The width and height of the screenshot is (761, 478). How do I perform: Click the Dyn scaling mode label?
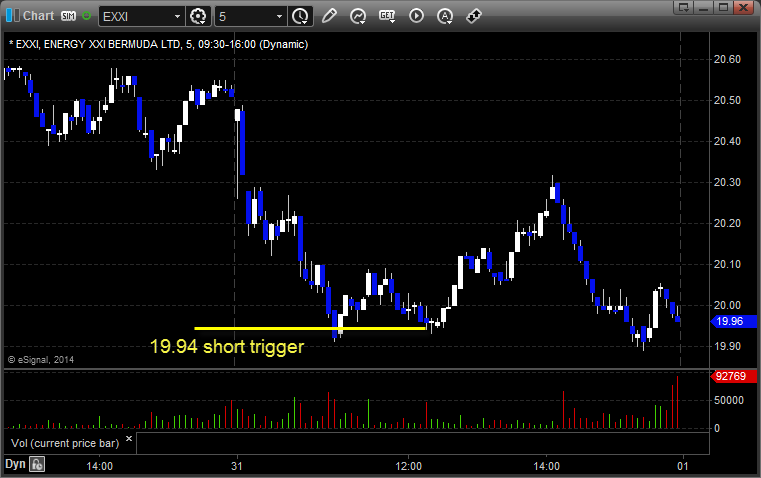(x=15, y=464)
